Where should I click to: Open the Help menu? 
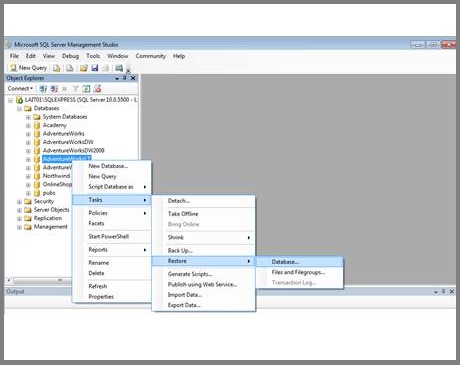(x=179, y=56)
